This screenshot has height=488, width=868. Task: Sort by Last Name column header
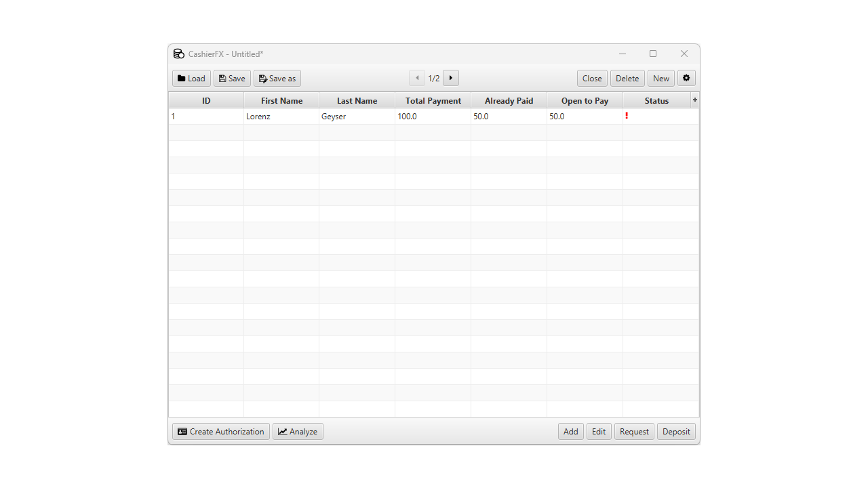pos(357,100)
